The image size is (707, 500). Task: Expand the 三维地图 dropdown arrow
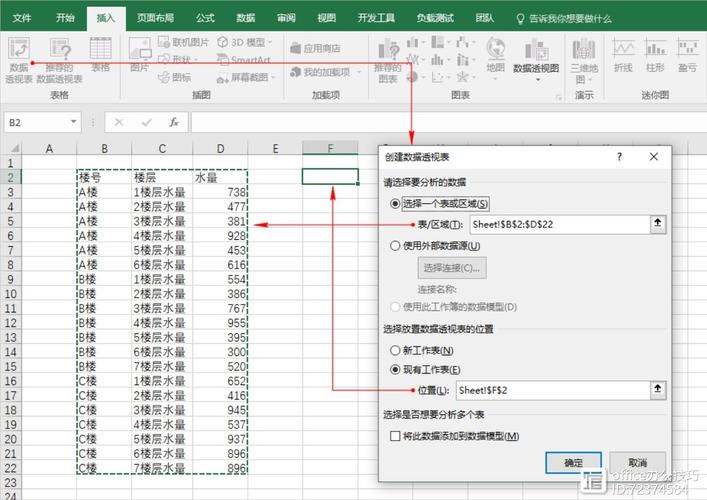tap(590, 80)
